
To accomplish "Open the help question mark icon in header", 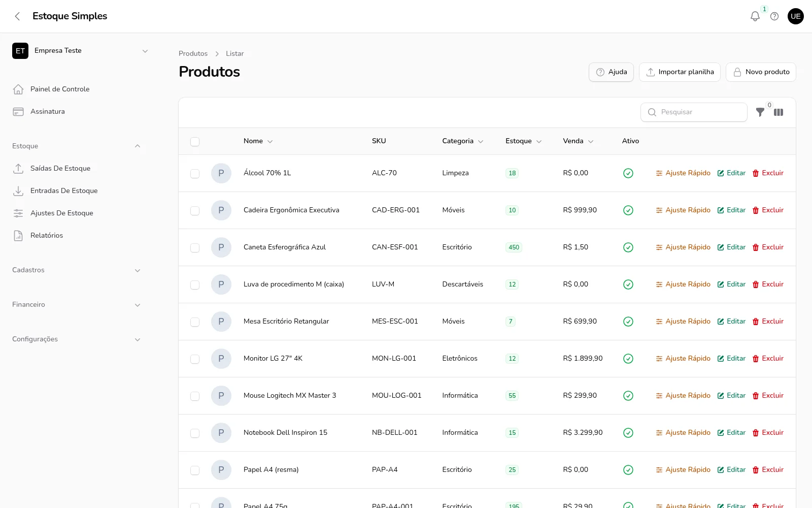I will [774, 16].
